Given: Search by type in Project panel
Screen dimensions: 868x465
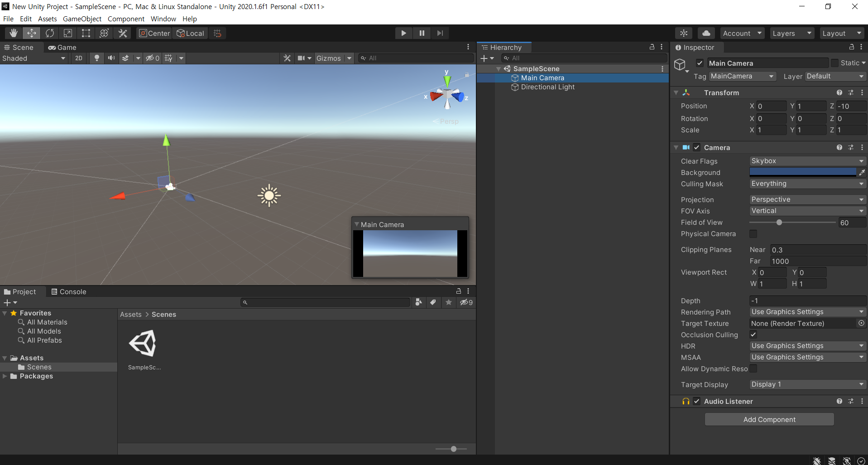Looking at the screenshot, I should 419,302.
